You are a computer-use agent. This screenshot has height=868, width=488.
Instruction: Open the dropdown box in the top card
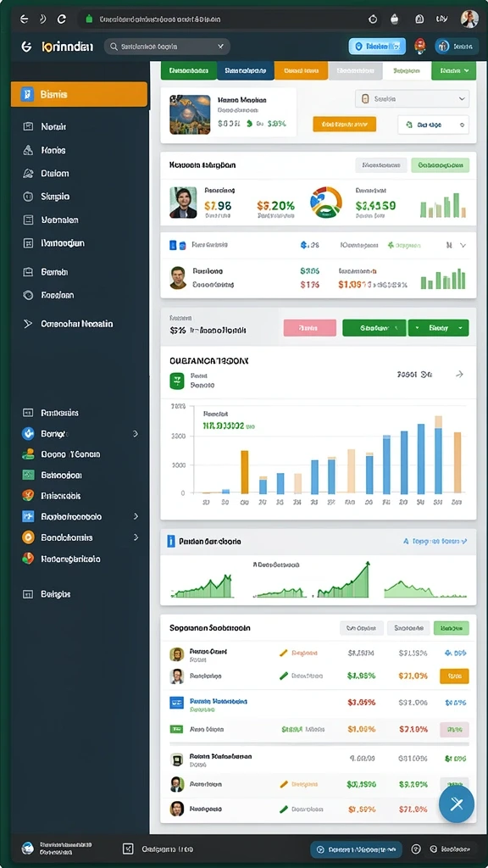412,99
